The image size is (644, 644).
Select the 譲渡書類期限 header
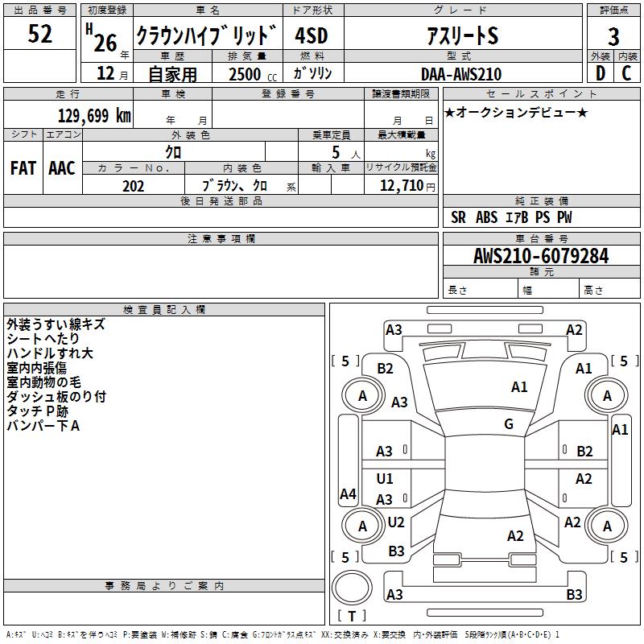click(401, 94)
